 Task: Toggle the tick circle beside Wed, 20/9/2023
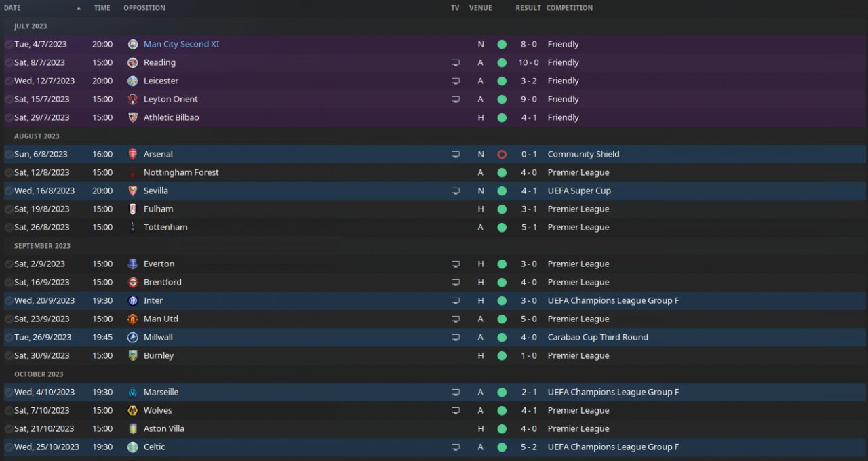tap(9, 300)
